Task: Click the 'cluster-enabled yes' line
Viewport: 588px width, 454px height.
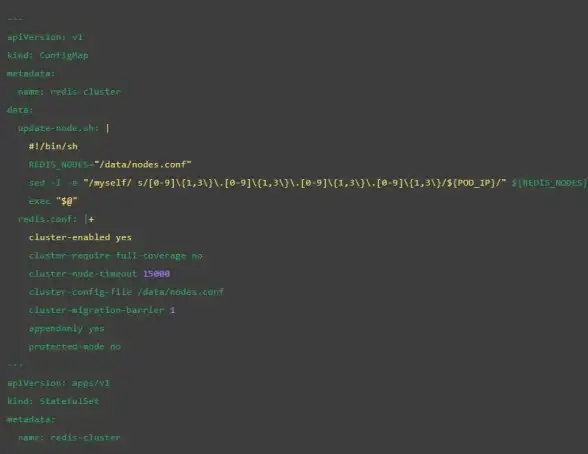Action: tap(80, 237)
